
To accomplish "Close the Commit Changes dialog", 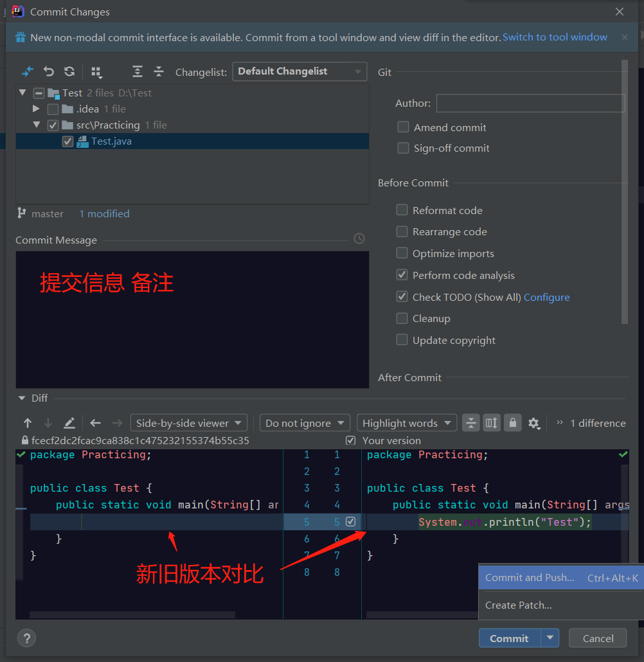I will (x=619, y=12).
